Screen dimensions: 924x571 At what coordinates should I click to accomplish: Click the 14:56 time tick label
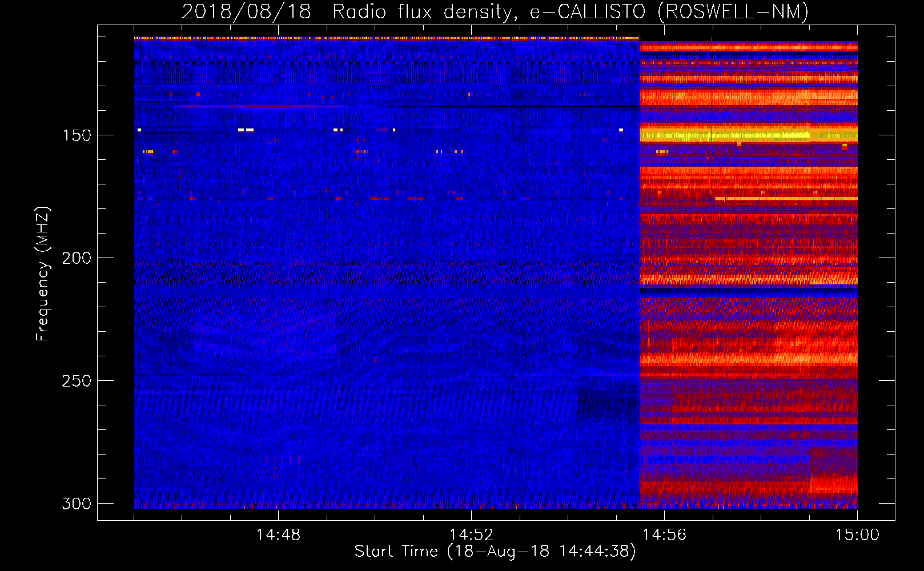point(664,535)
